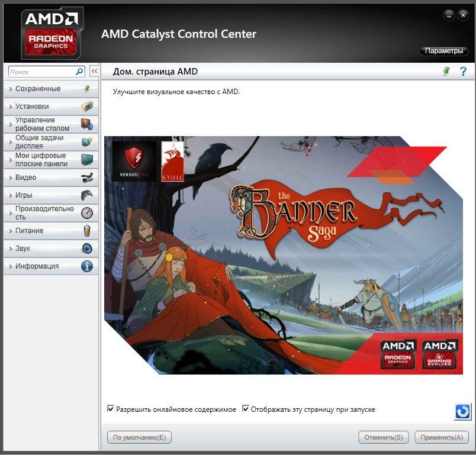Click the Игры gamepad icon

pos(87,195)
